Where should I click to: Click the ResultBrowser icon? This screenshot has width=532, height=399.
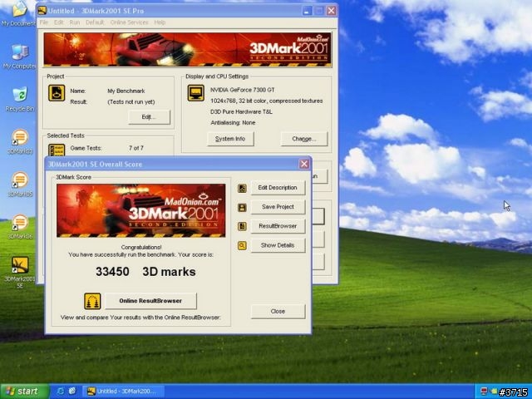point(242,226)
